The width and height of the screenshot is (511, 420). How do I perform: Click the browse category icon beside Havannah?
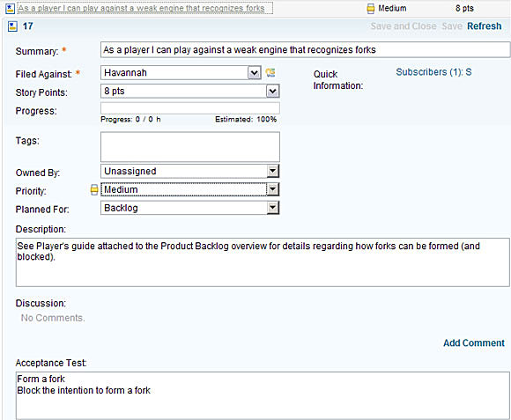(270, 72)
